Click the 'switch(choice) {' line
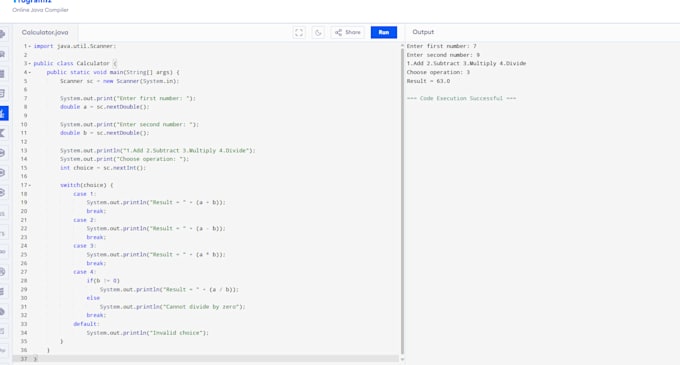The image size is (680, 365). tap(87, 185)
